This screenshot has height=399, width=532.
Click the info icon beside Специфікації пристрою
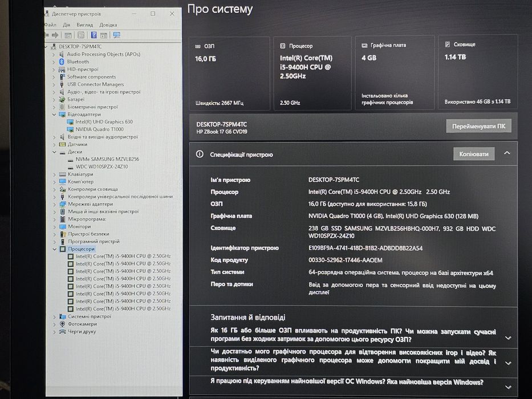tap(200, 154)
